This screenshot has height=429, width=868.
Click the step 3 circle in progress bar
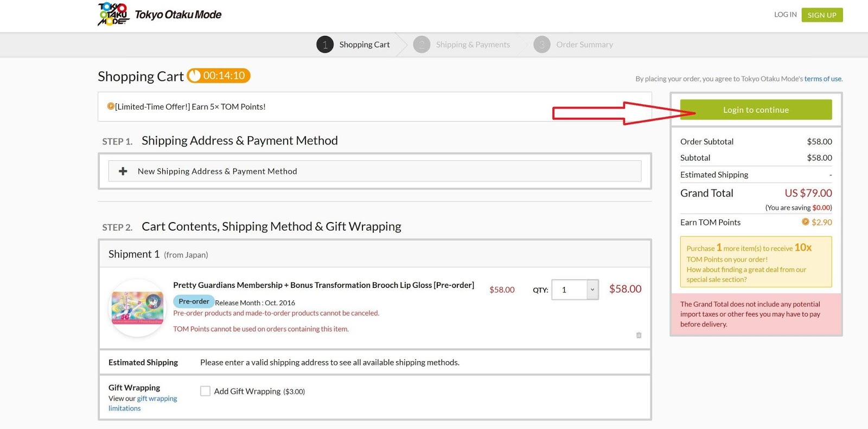(542, 45)
